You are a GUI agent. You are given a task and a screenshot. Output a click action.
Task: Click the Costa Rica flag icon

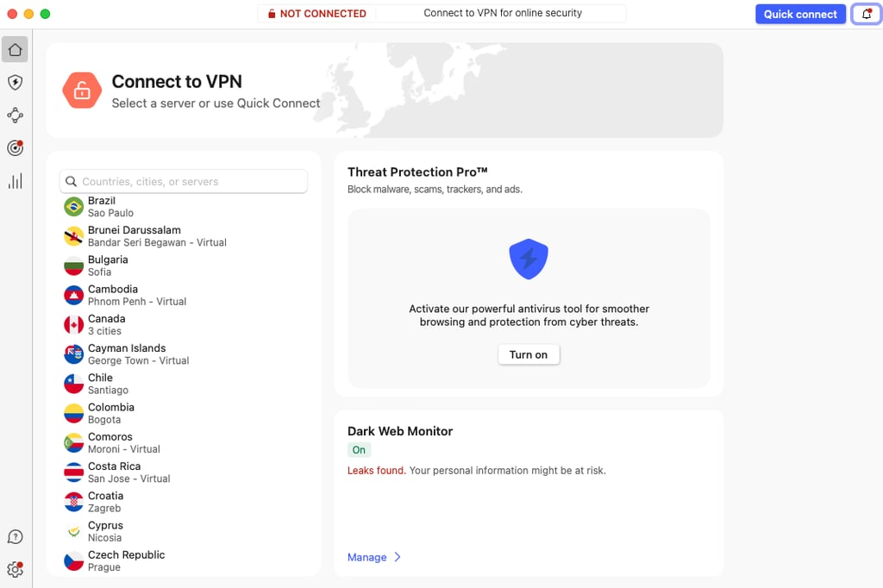point(74,472)
